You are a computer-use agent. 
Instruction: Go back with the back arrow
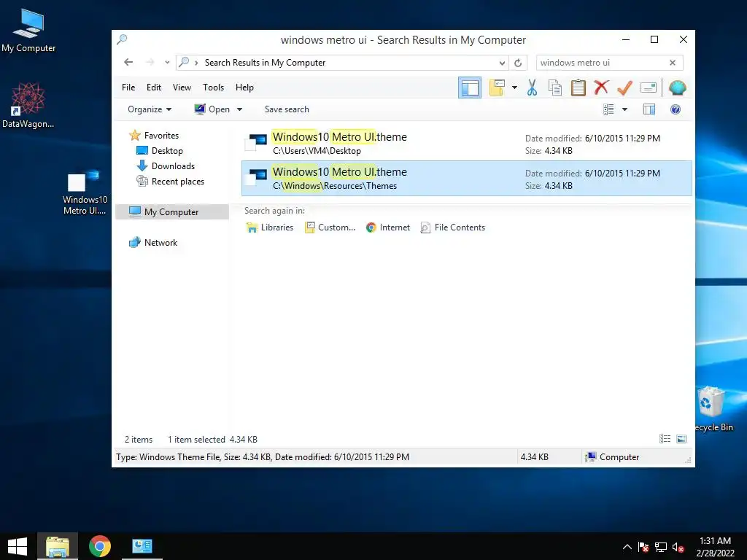[x=128, y=63]
